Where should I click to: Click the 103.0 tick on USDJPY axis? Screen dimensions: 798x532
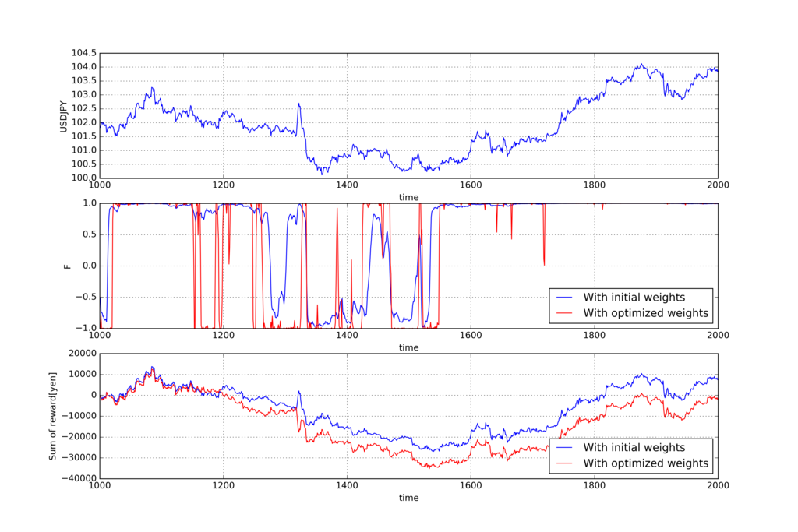click(x=83, y=94)
